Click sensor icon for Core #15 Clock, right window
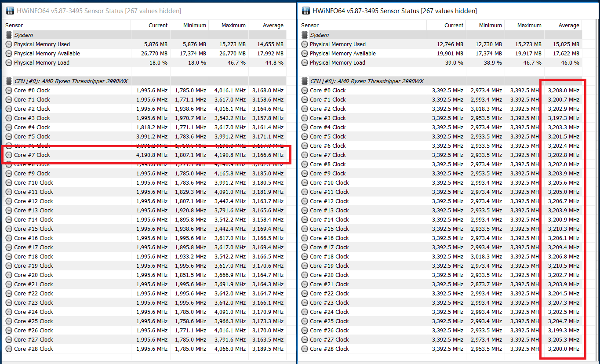This screenshot has height=364, width=600. [305, 229]
